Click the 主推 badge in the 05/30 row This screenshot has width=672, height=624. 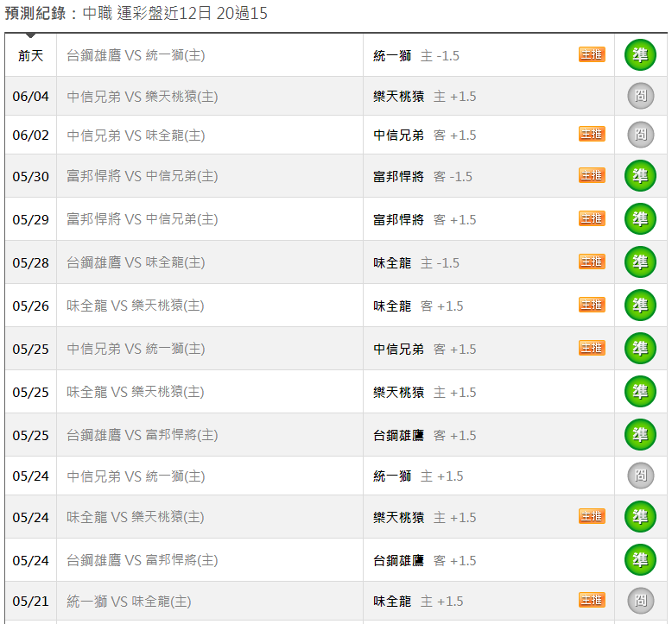[592, 175]
